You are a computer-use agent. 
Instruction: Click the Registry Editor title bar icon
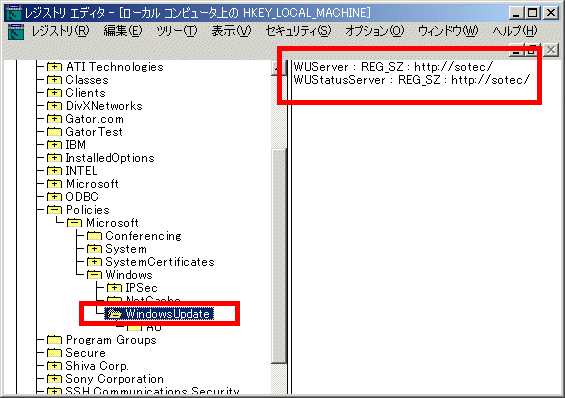point(14,13)
